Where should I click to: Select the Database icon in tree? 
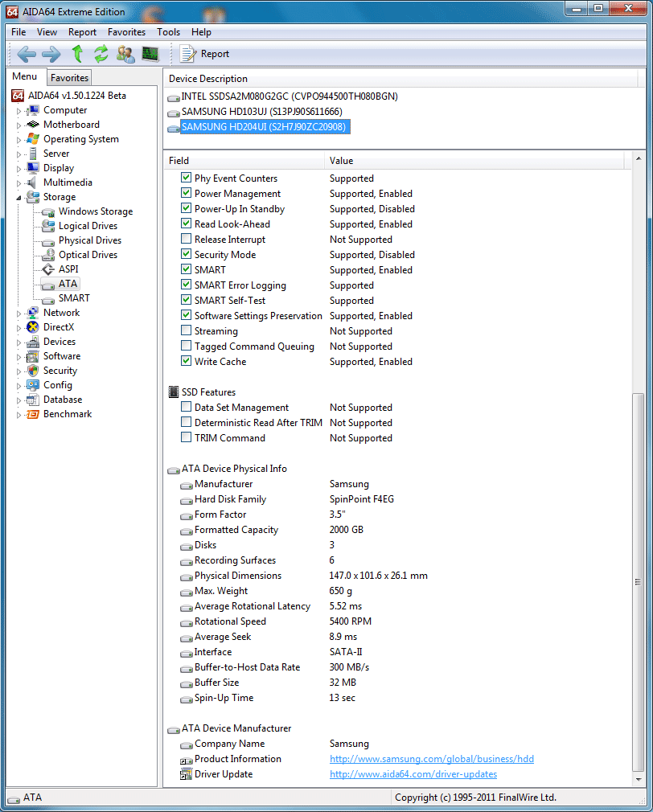click(x=33, y=400)
